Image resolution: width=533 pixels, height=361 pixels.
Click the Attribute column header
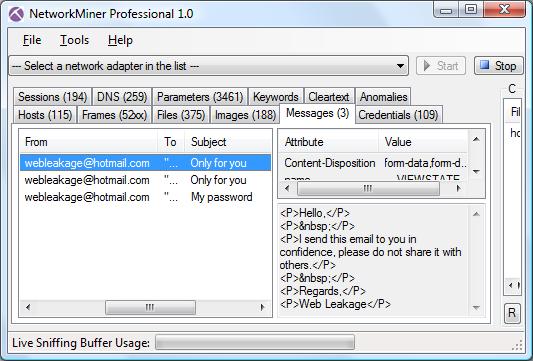[x=329, y=142]
